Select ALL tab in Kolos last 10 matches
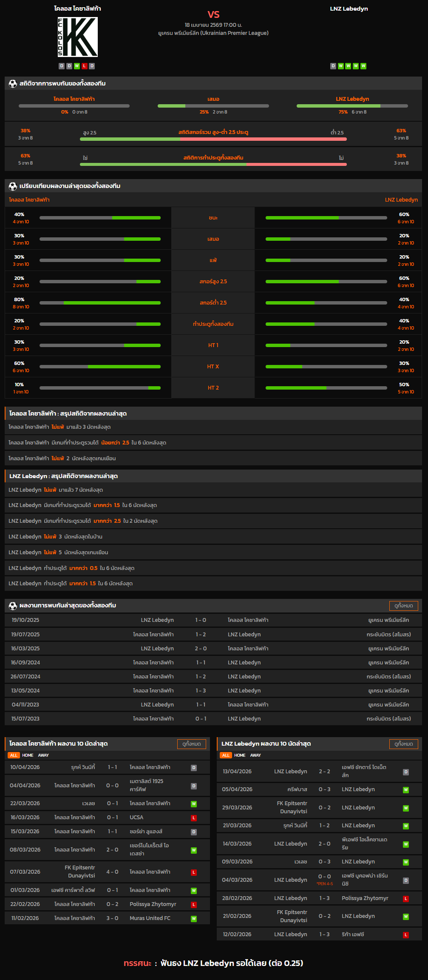The image size is (428, 980). (14, 755)
